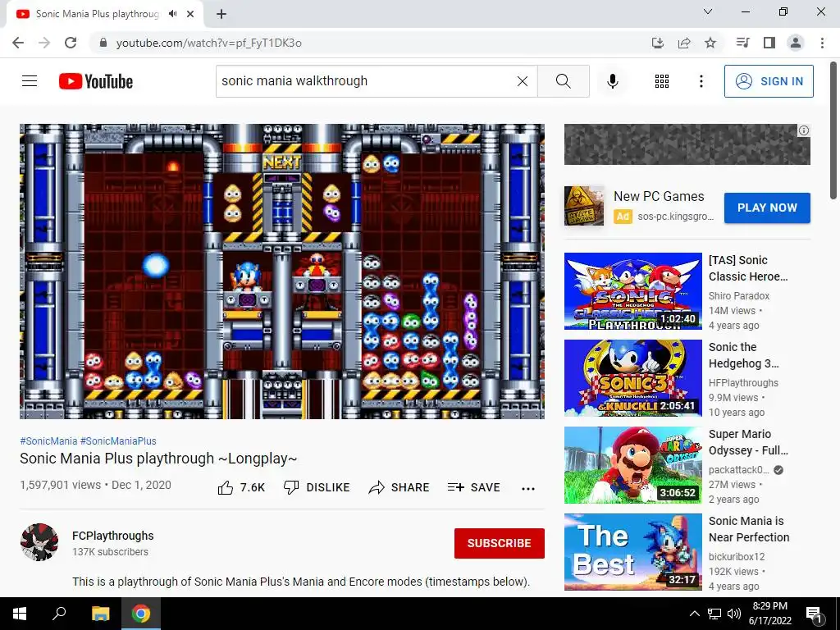Viewport: 840px width, 630px height.
Task: Open the volume control in tray
Action: tap(734, 614)
